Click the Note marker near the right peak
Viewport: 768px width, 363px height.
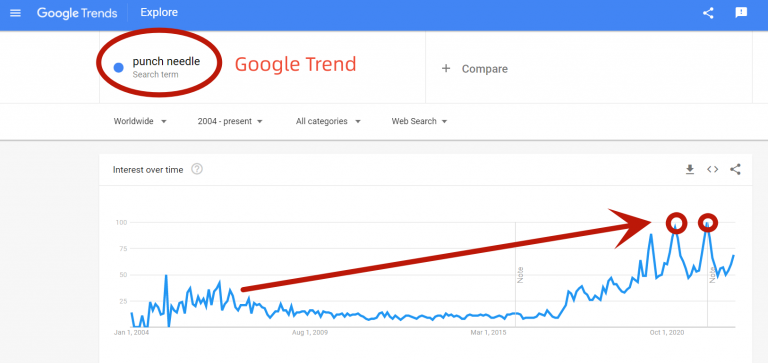[712, 275]
